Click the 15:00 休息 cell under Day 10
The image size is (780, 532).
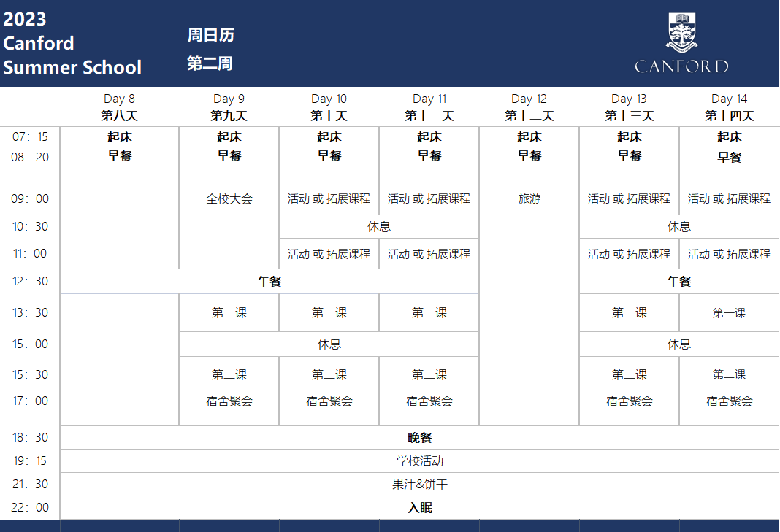click(329, 344)
